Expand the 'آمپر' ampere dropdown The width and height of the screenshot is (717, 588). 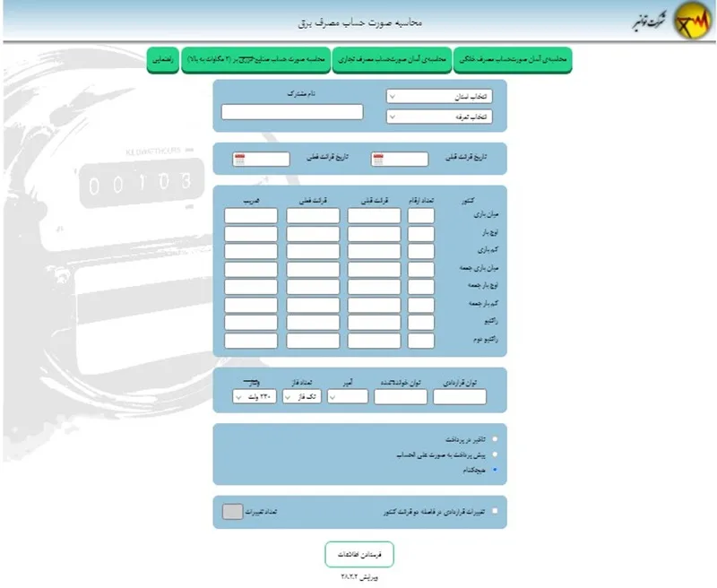[348, 396]
